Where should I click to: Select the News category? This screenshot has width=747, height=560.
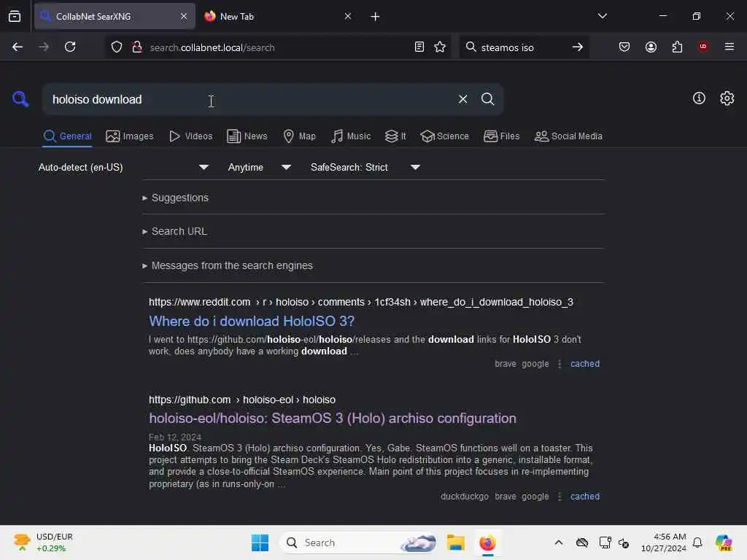pyautogui.click(x=247, y=136)
